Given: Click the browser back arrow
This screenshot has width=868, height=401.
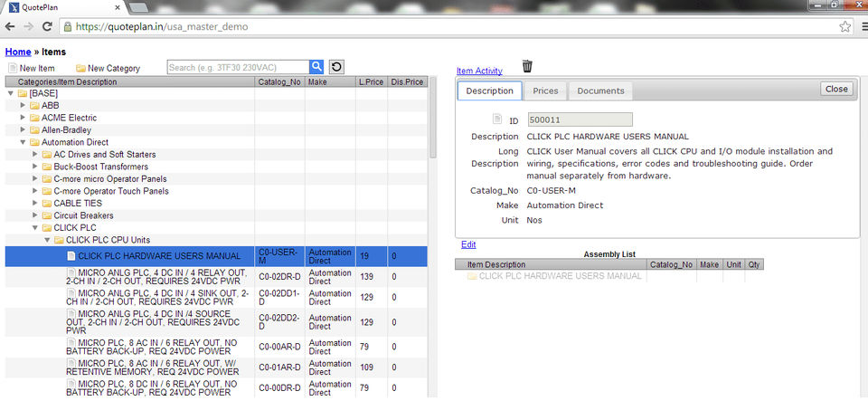Looking at the screenshot, I should (10, 26).
